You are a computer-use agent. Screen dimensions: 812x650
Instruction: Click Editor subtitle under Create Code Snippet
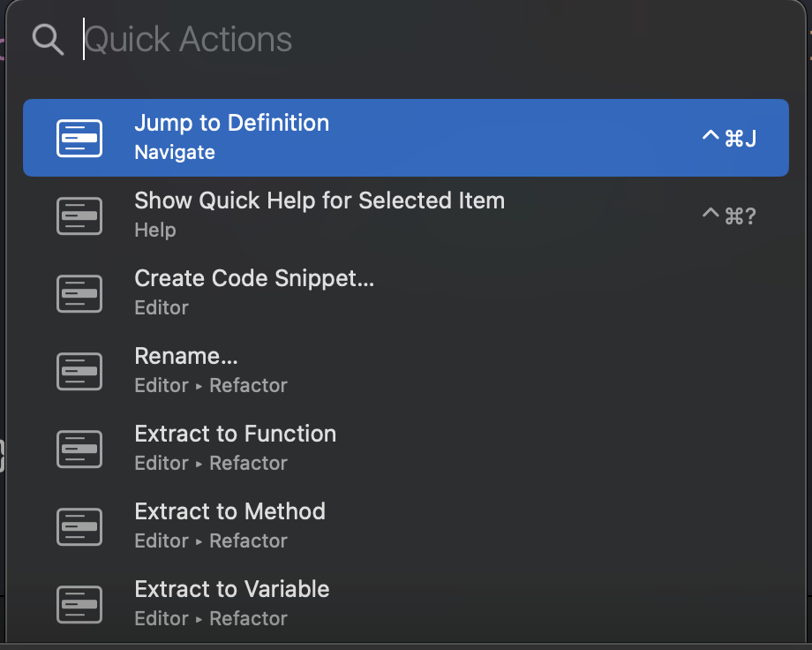click(x=162, y=308)
